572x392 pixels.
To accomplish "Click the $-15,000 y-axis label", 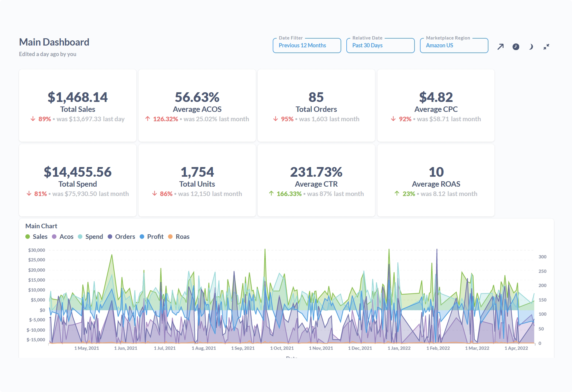I will pyautogui.click(x=36, y=340).
